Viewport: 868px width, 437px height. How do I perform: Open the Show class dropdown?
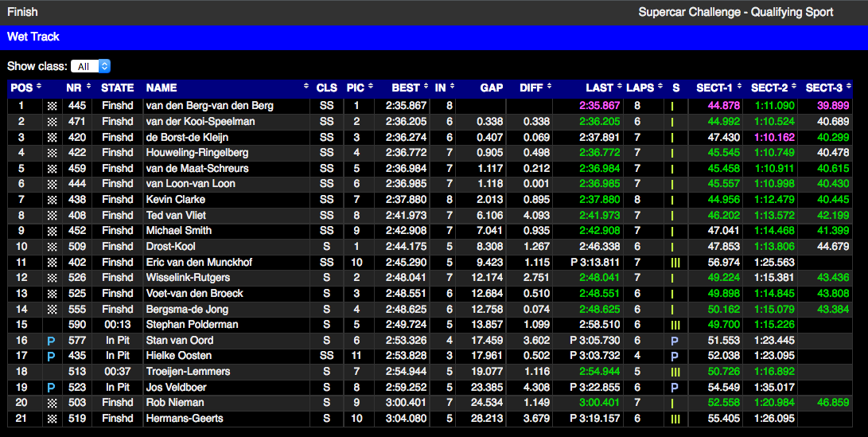90,67
